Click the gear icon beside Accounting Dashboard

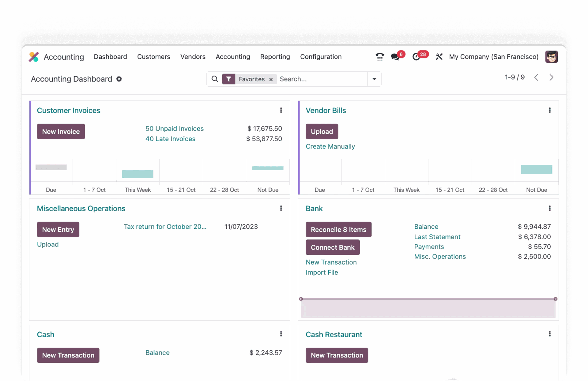tap(119, 79)
